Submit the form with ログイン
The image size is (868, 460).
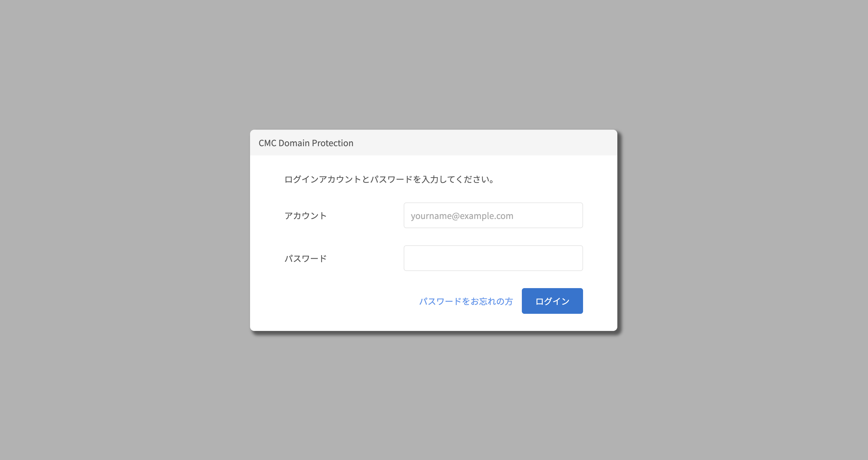click(x=552, y=301)
